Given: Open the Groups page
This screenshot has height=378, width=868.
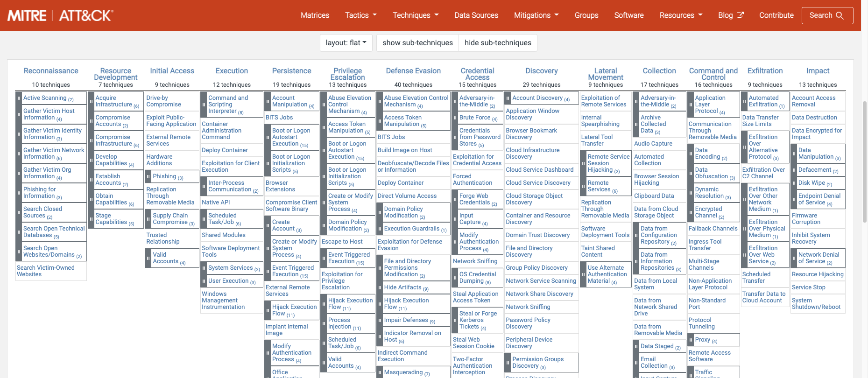Looking at the screenshot, I should 586,15.
